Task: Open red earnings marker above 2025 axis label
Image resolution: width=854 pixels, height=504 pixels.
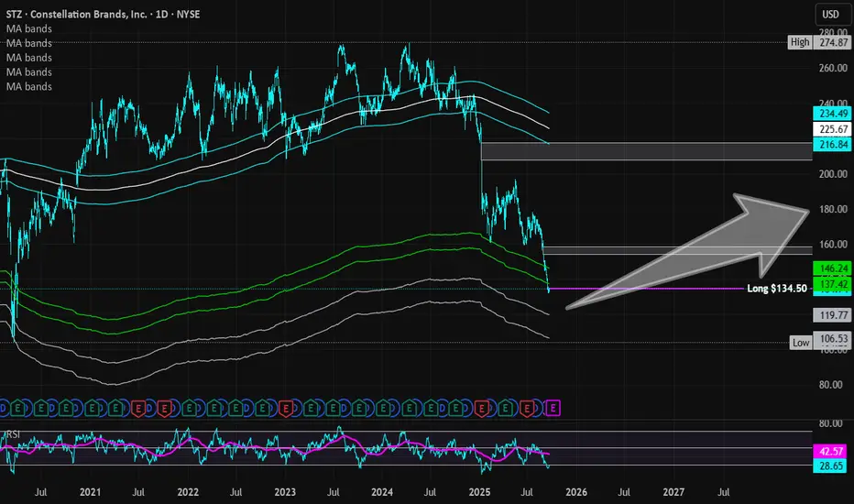Action: (x=481, y=408)
